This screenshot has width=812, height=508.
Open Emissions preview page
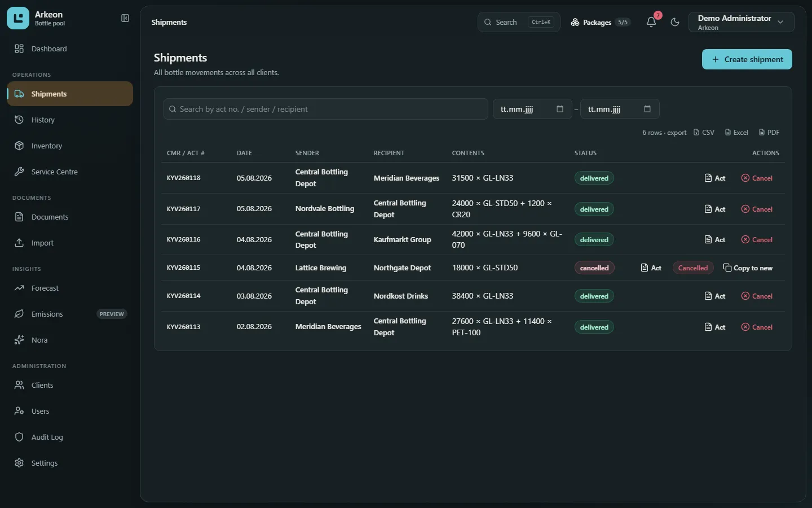click(x=70, y=314)
